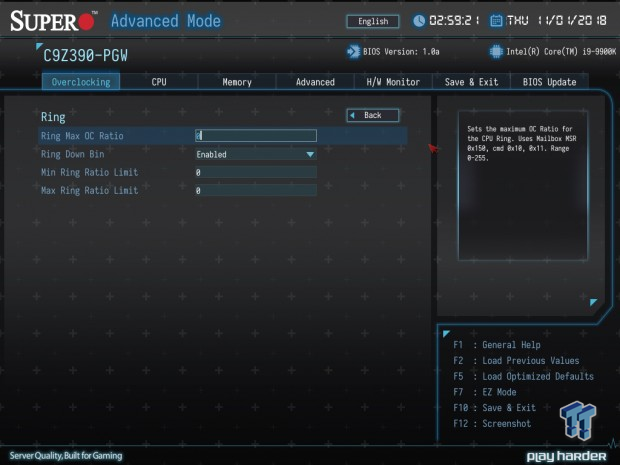Select the Ring Max OC Ratio label
The width and height of the screenshot is (620, 465).
82,136
